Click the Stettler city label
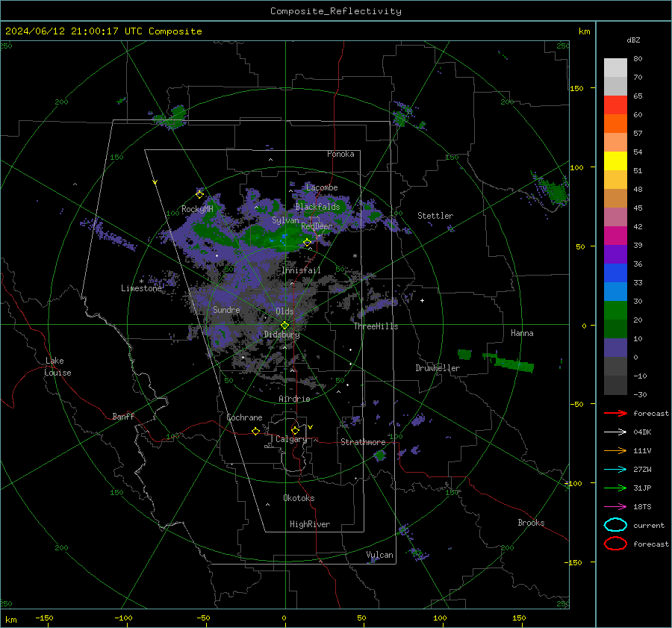The height and width of the screenshot is (628, 672). click(435, 216)
